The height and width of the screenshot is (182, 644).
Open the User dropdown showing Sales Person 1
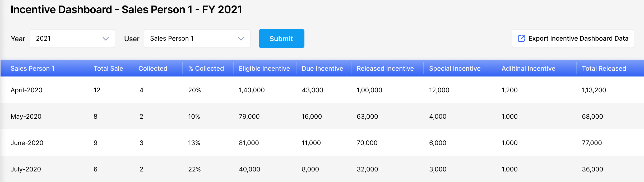[x=197, y=39]
